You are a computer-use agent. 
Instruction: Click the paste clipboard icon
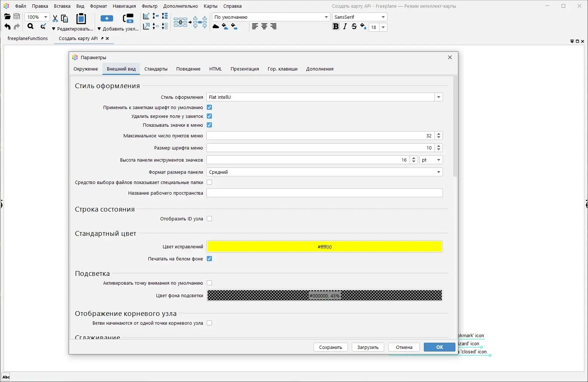pyautogui.click(x=81, y=18)
